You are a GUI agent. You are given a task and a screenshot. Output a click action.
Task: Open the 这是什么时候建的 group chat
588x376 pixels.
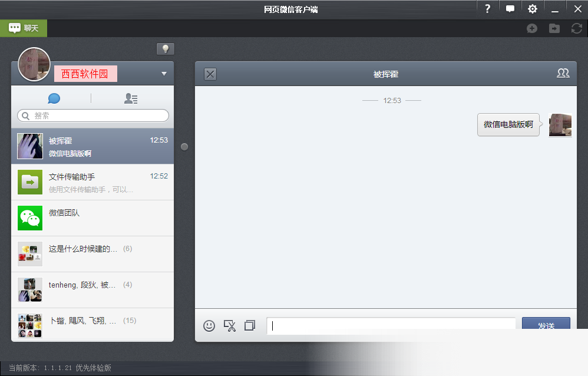click(x=93, y=255)
